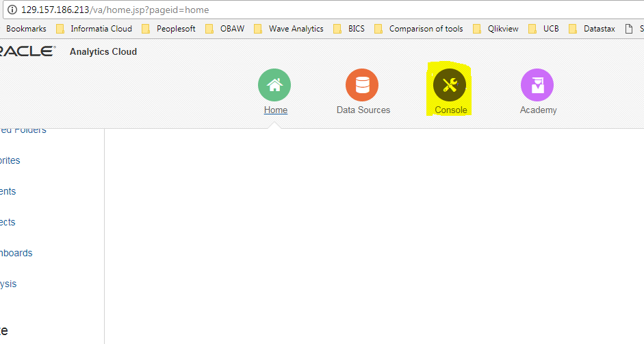Expand the Peoplesoft bookmark folder
Image resolution: width=644 pixels, height=344 pixels.
pyautogui.click(x=168, y=29)
